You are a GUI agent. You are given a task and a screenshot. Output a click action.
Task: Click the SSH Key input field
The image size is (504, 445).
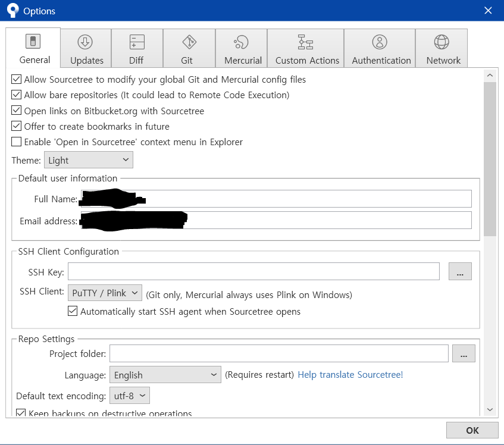point(253,271)
